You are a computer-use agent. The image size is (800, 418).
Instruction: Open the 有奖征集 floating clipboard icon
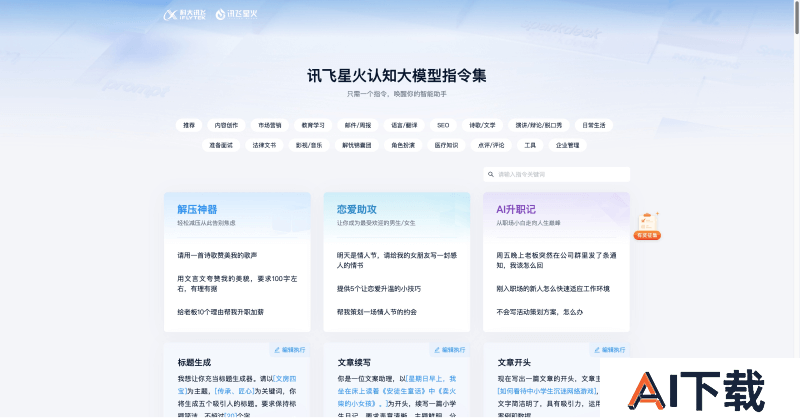click(x=647, y=226)
